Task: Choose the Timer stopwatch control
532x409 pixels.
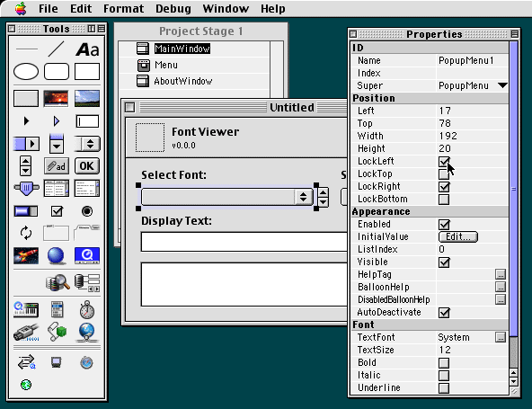Action: [x=87, y=309]
